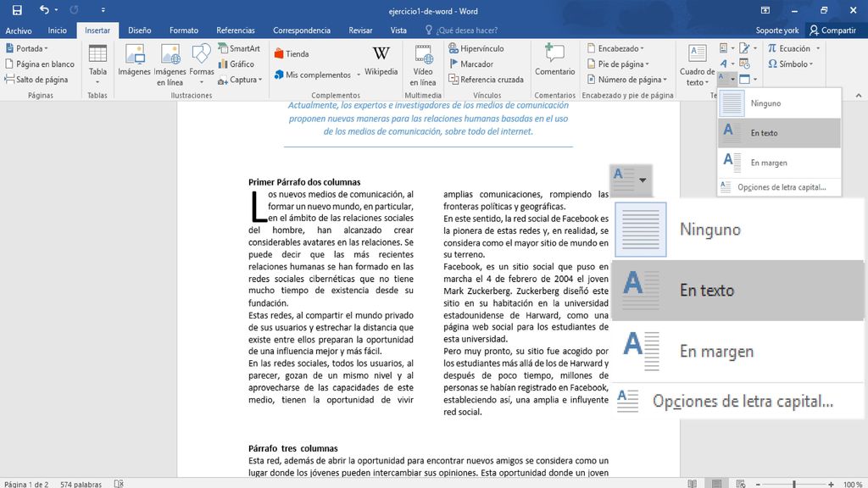
Task: Collapse the ribbon with the caret arrow
Action: [858, 96]
